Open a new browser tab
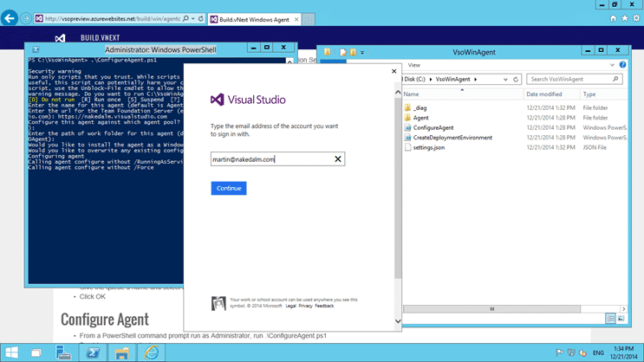 (309, 19)
